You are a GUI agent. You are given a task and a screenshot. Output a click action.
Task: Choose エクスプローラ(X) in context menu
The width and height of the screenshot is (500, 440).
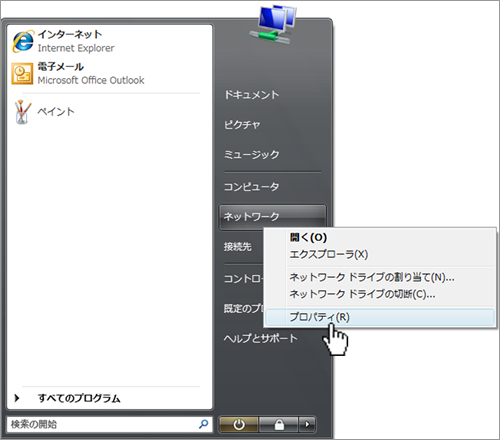pos(329,254)
